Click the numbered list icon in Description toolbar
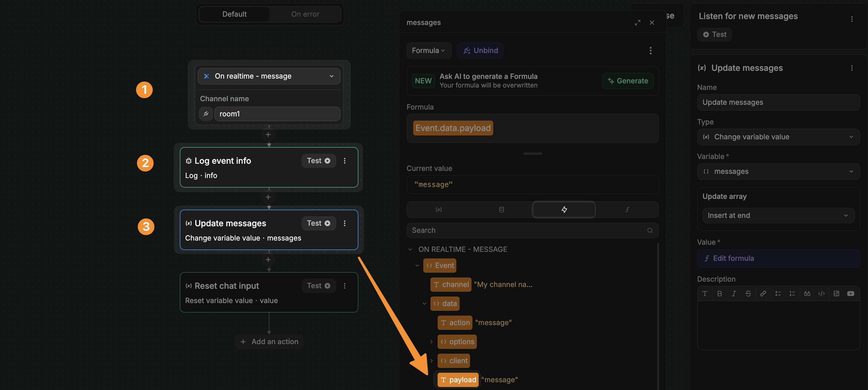The image size is (868, 390). pos(792,294)
